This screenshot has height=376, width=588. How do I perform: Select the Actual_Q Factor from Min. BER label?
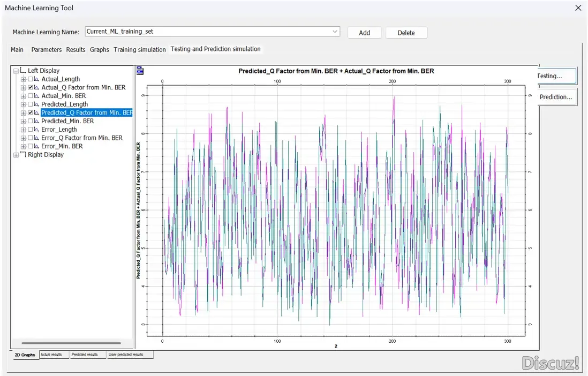tap(84, 87)
